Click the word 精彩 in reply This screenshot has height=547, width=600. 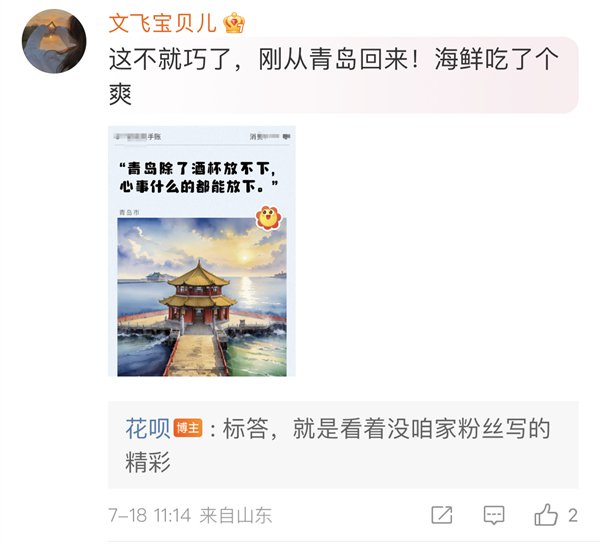pos(148,462)
